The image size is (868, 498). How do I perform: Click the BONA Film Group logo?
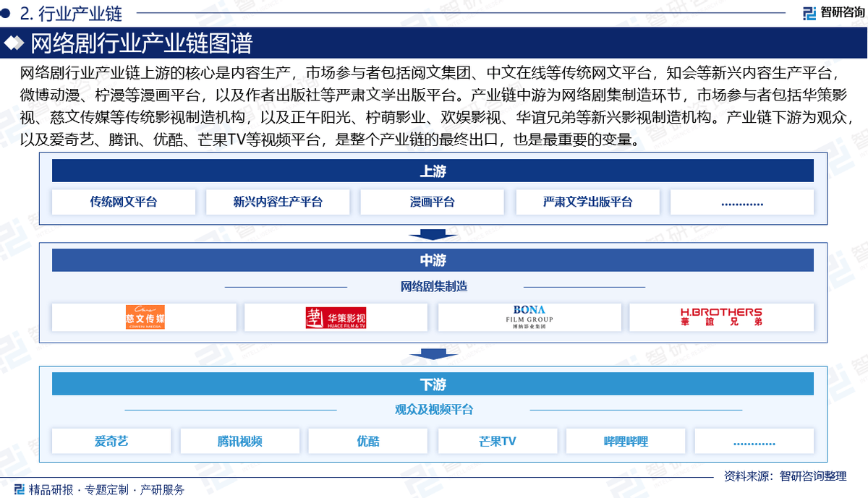529,317
